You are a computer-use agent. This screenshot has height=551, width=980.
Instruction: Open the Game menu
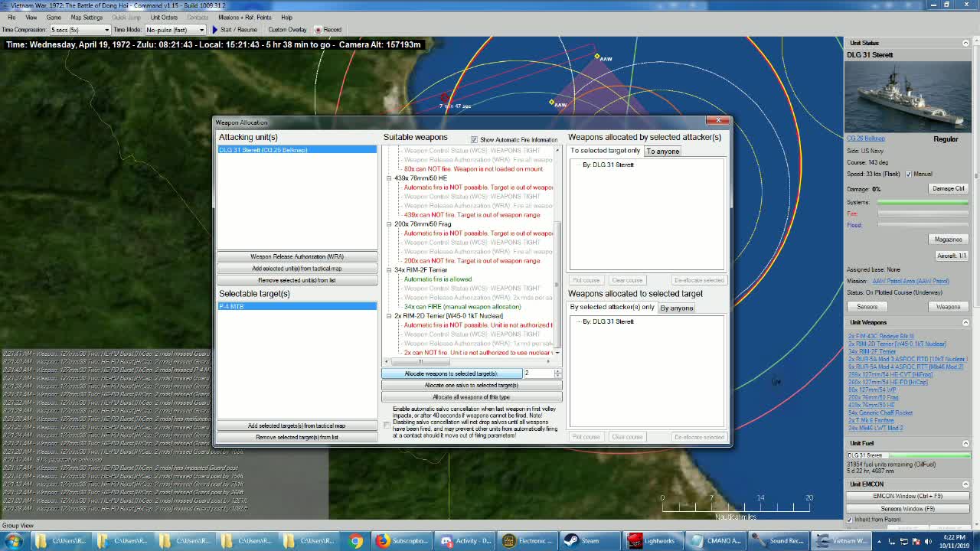(x=54, y=17)
